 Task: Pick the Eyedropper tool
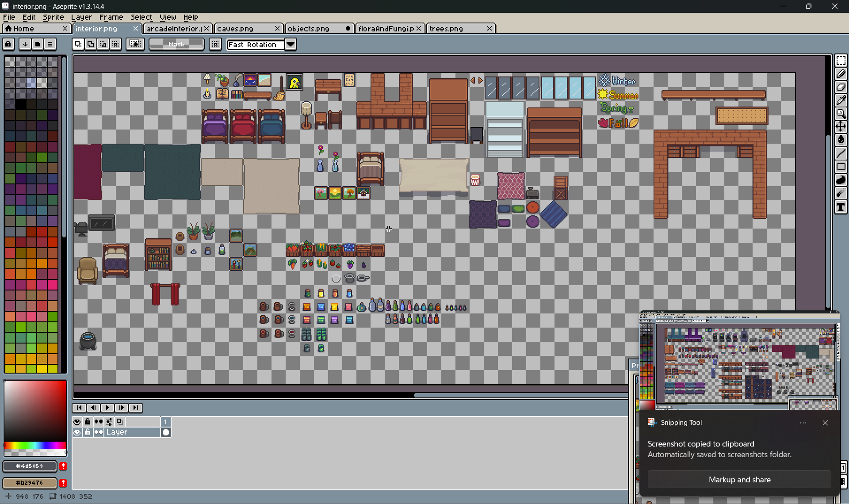coord(841,100)
